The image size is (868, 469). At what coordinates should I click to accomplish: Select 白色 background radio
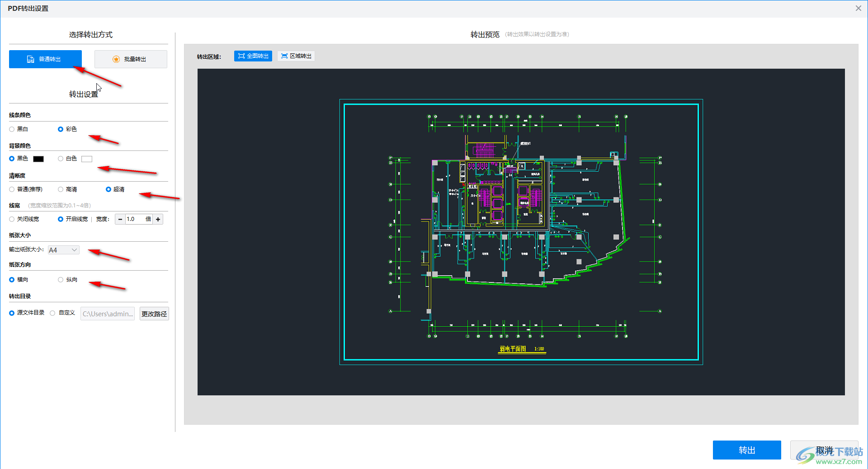pos(61,159)
